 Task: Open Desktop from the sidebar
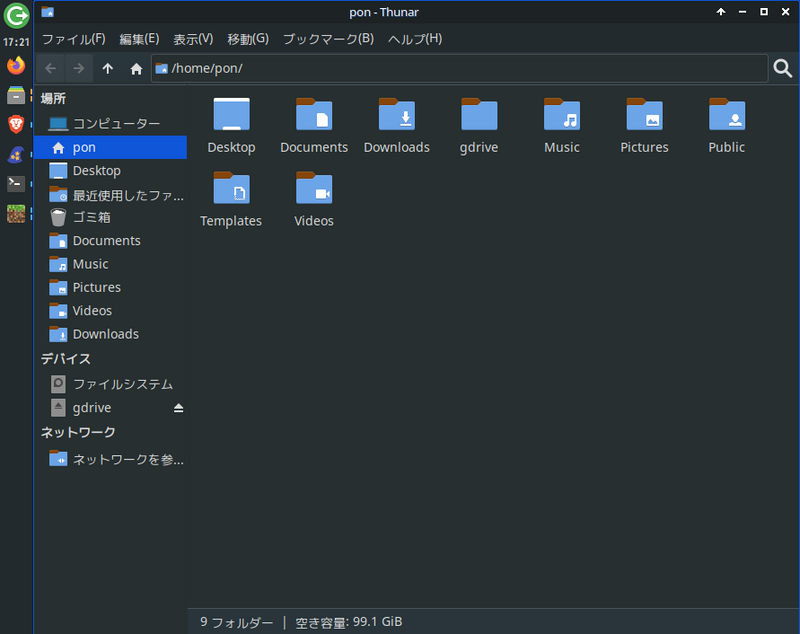point(110,171)
